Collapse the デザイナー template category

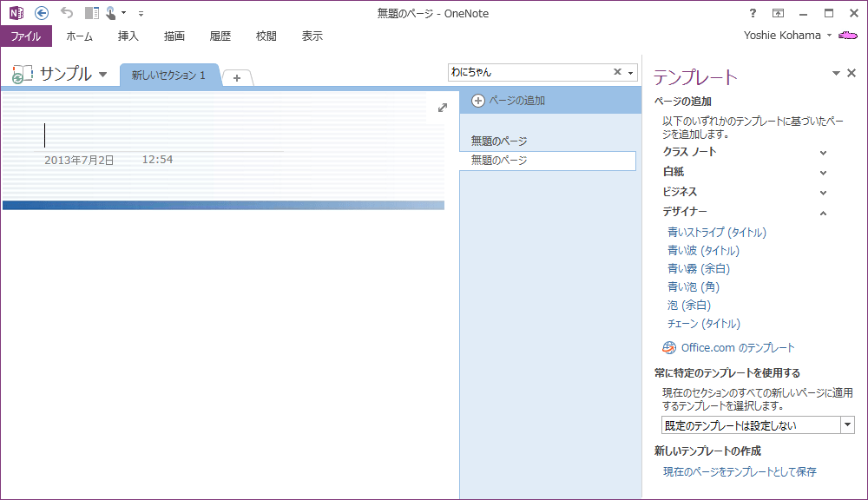745,212
